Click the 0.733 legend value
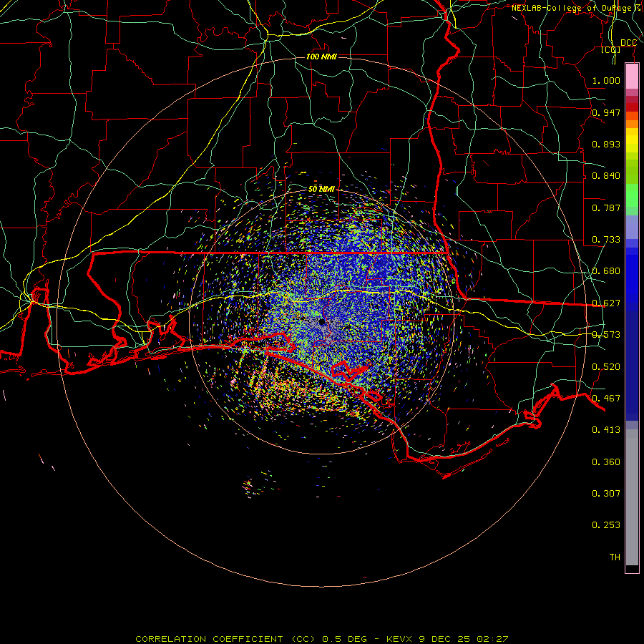This screenshot has height=644, width=644. [606, 239]
